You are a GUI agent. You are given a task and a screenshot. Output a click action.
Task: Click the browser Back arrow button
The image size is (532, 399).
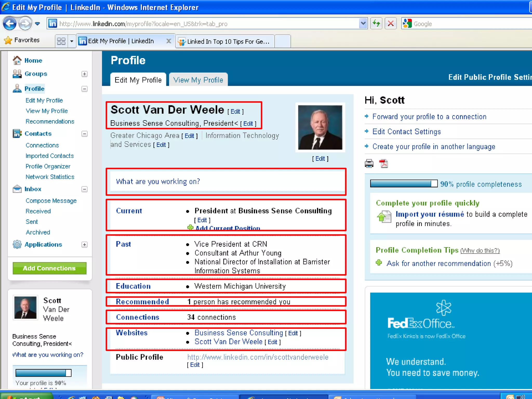[x=10, y=24]
